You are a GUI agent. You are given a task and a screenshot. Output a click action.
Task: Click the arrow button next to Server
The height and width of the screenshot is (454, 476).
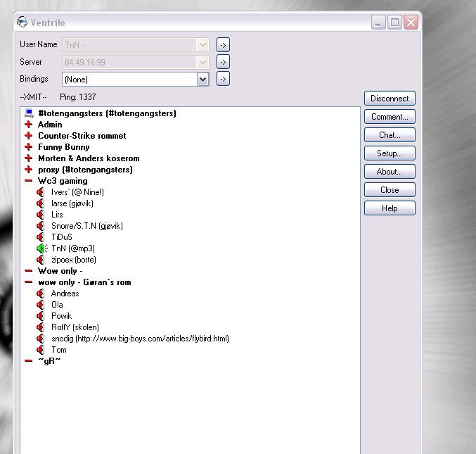point(223,62)
